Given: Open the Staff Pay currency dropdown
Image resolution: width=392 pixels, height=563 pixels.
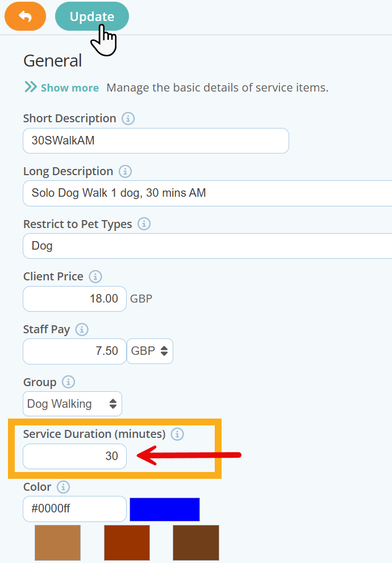Looking at the screenshot, I should [149, 351].
